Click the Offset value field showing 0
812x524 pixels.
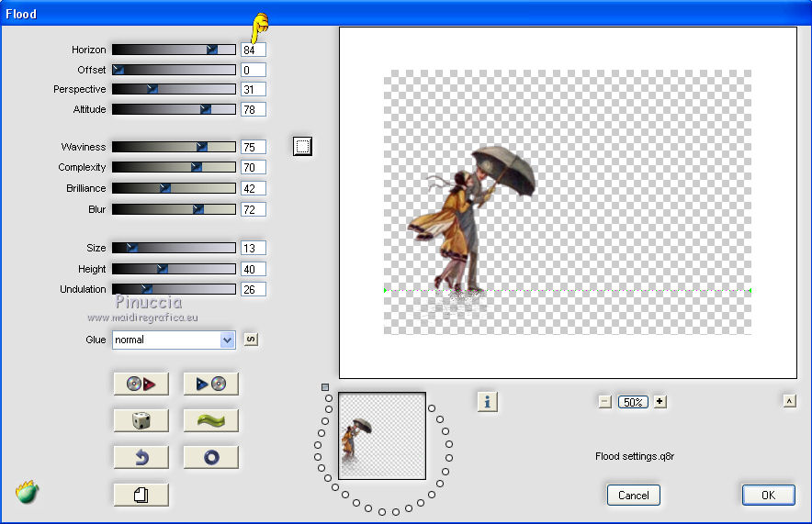pyautogui.click(x=254, y=70)
